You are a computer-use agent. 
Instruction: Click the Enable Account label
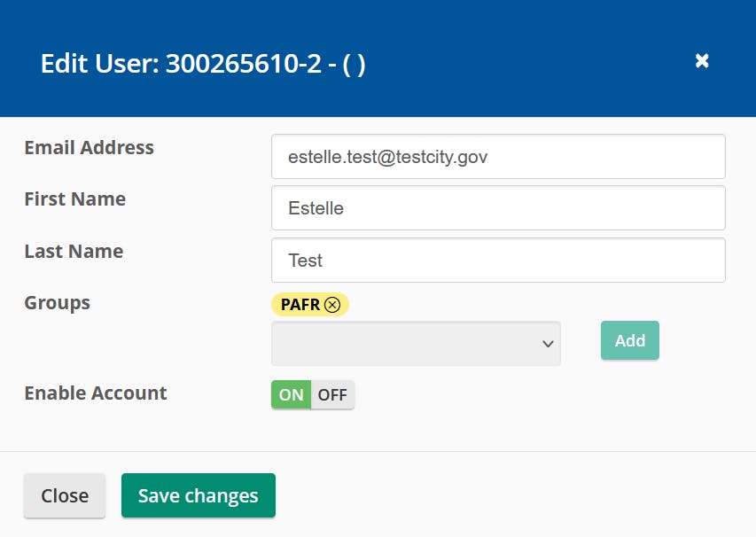click(95, 393)
